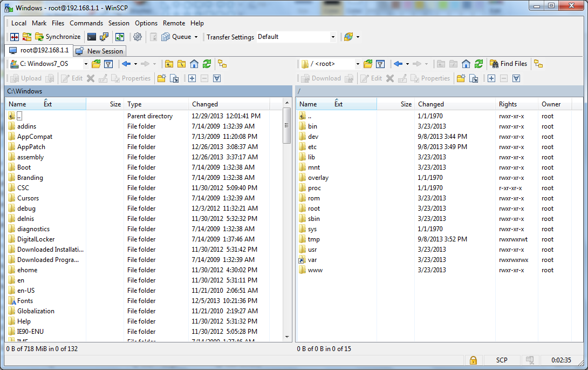Launch the Open in PuTTY icon
588x370 pixels.
coord(104,37)
